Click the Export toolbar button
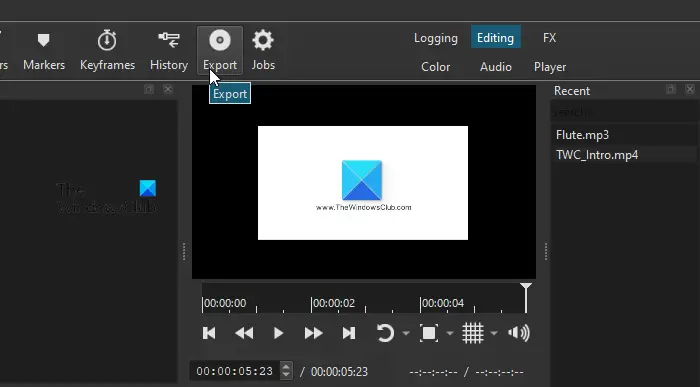The width and height of the screenshot is (700, 387). pyautogui.click(x=220, y=50)
